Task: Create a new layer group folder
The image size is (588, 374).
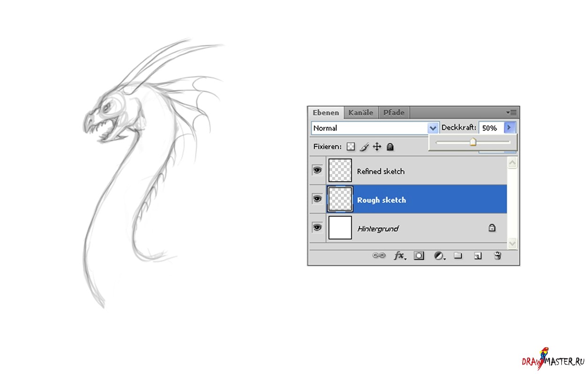Action: coord(458,256)
